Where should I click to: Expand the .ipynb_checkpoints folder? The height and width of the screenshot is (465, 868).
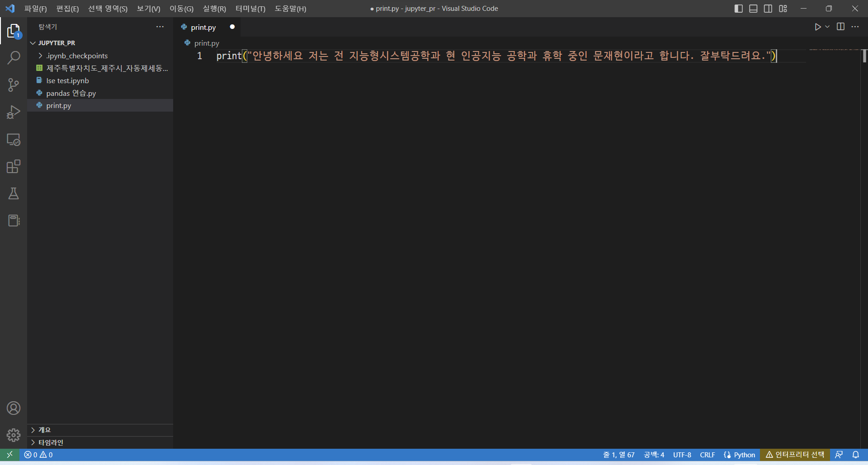[x=77, y=56]
